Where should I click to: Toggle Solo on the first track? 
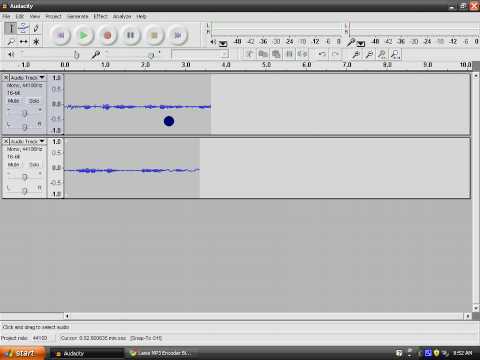pos(34,101)
